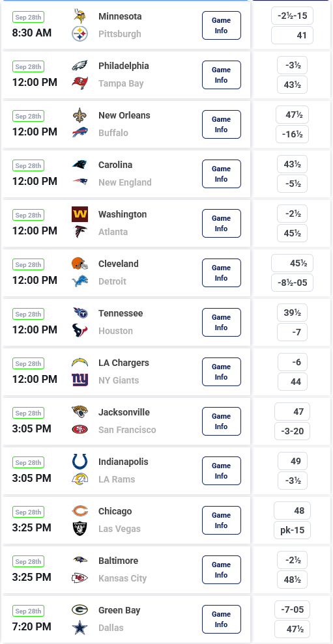Screen dimensions: 333x644
Task: Select the NY Giants logo
Action: [80, 380]
